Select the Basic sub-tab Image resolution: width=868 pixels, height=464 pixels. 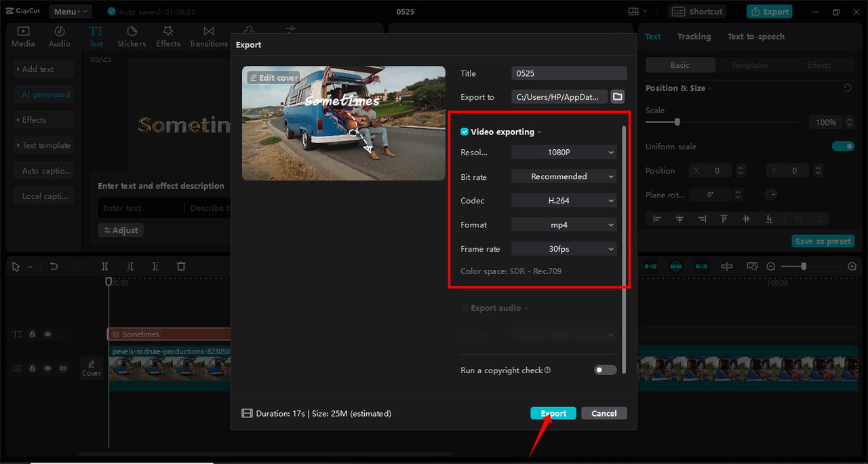(x=679, y=65)
